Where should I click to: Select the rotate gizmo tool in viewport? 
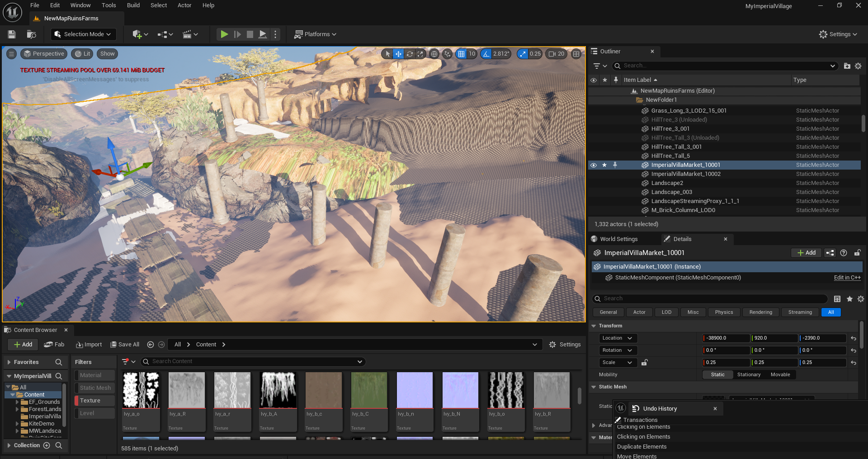[x=410, y=54]
